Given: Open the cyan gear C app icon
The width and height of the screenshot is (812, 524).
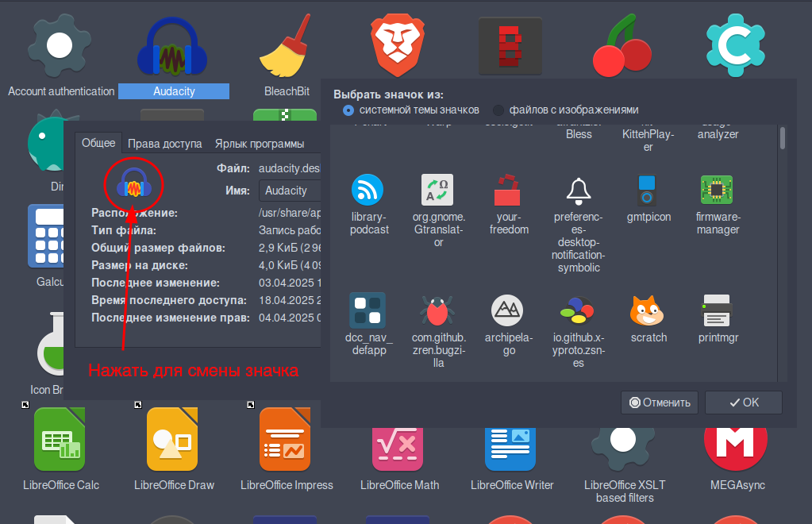Looking at the screenshot, I should (x=735, y=45).
